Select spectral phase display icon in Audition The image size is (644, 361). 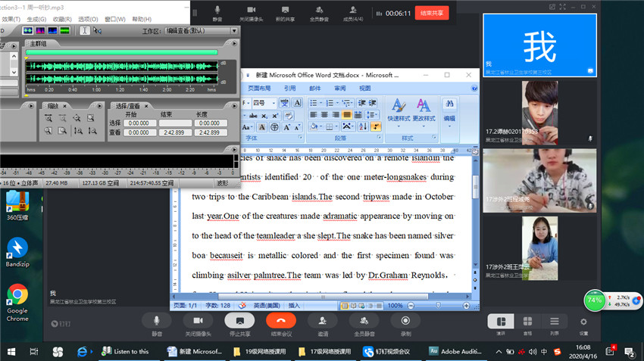(x=65, y=30)
